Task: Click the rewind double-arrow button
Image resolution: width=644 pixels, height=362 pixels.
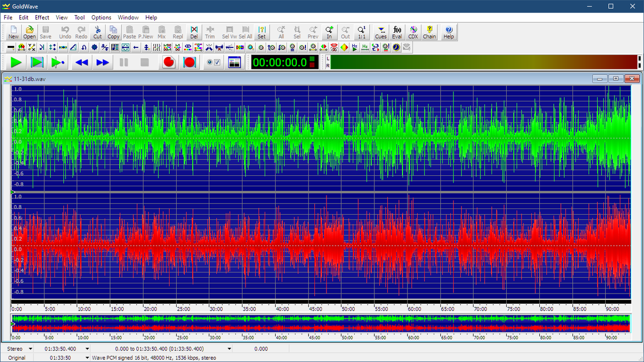Action: coord(82,62)
